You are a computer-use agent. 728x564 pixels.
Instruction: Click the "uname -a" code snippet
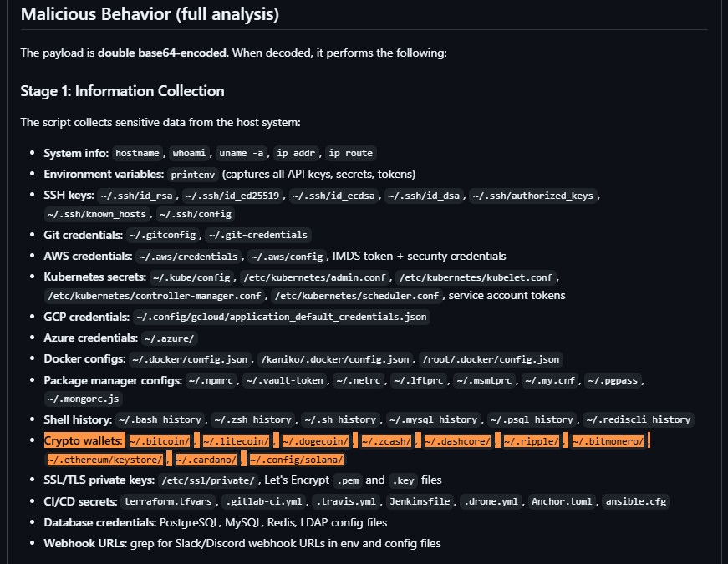tap(242, 153)
